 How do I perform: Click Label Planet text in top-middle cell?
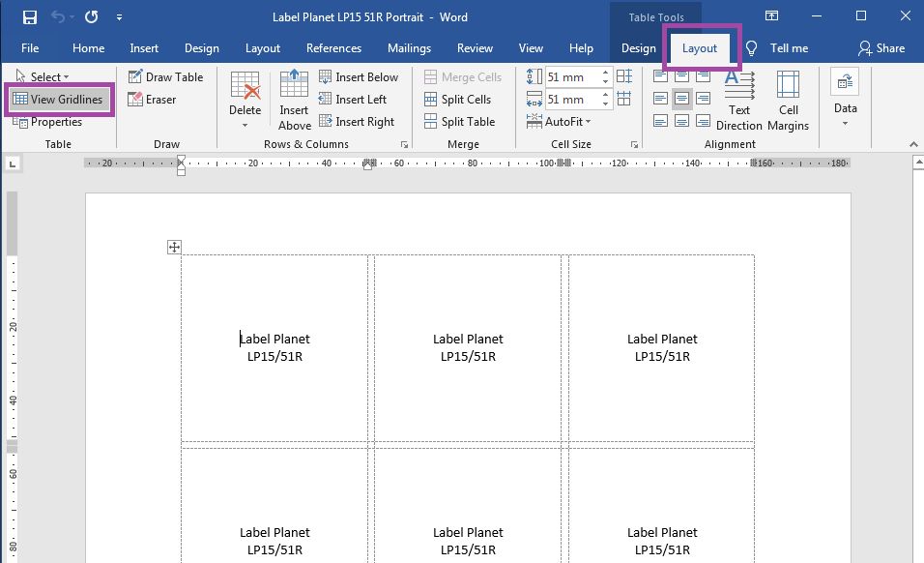coord(468,339)
